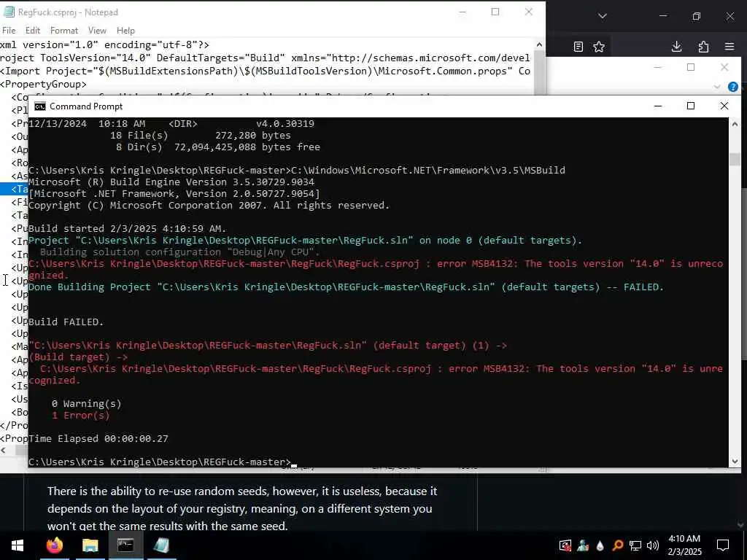The height and width of the screenshot is (560, 747).
Task: Open the Windows Start menu
Action: coord(18,545)
